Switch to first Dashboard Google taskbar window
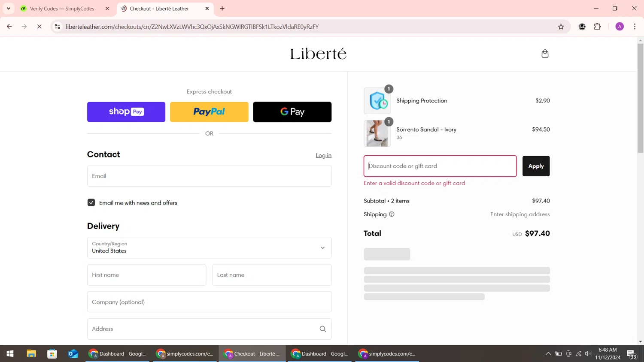The height and width of the screenshot is (362, 644). 118,354
